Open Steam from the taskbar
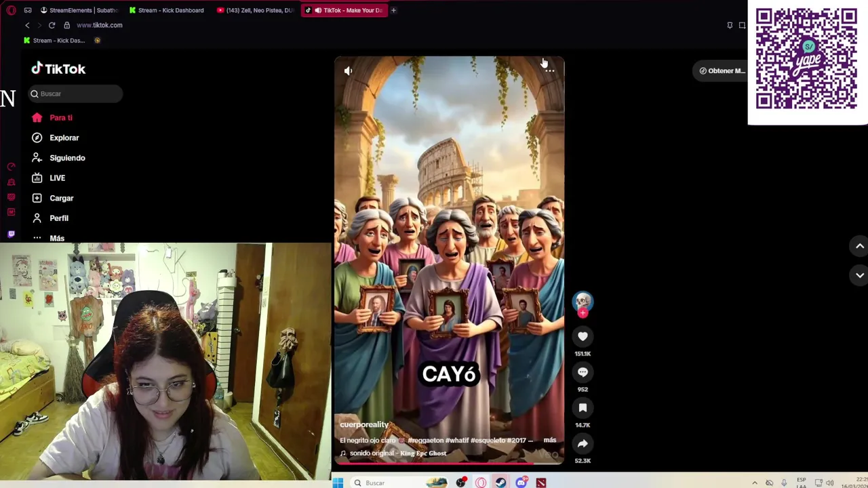The image size is (868, 488). pos(500,483)
